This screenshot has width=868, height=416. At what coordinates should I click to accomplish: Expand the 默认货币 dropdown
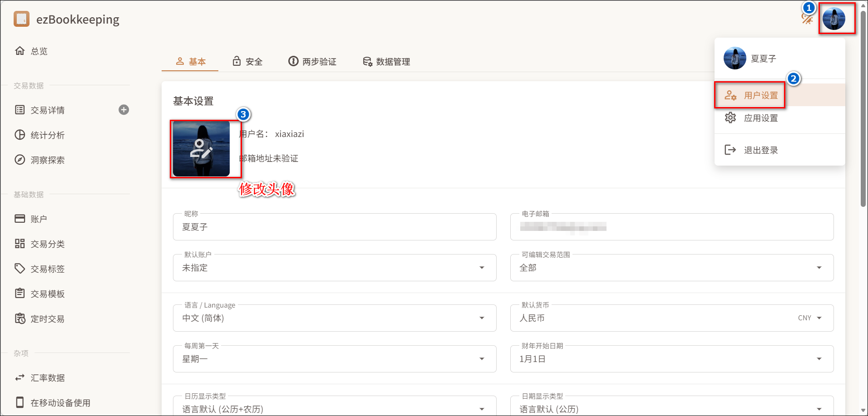coord(671,318)
